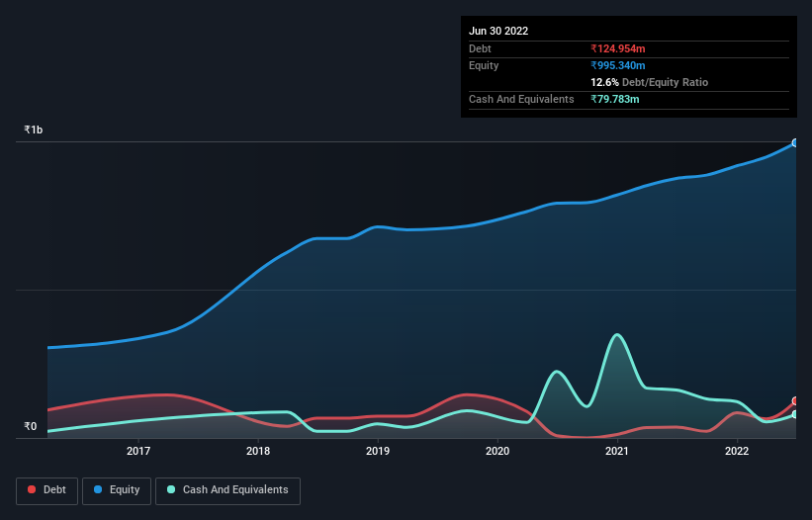Toggle the Debt series in the legend
This screenshot has height=520, width=812.
(46, 490)
